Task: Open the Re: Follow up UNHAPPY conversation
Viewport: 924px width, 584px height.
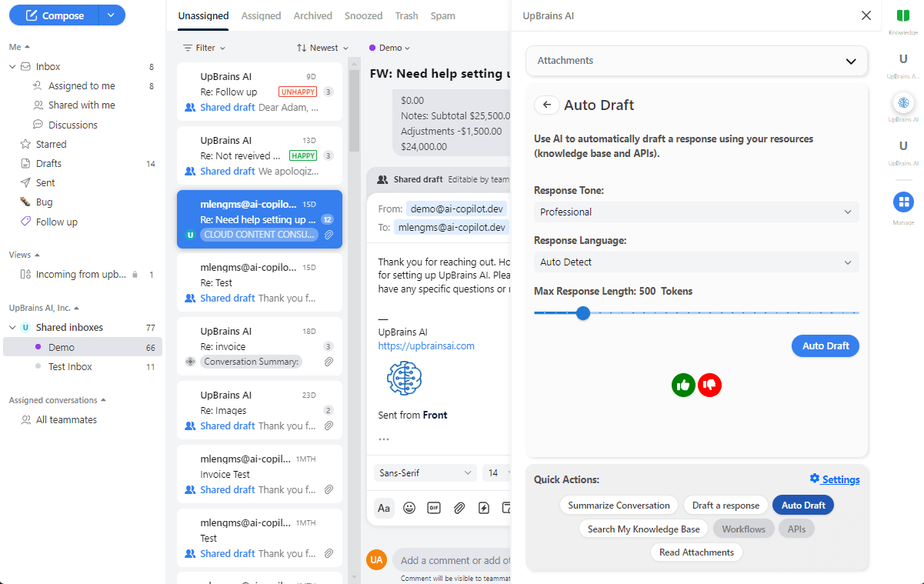Action: pyautogui.click(x=259, y=92)
